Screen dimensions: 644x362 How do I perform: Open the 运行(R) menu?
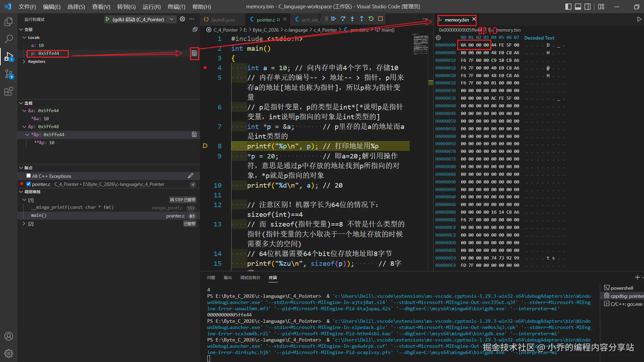pyautogui.click(x=152, y=7)
